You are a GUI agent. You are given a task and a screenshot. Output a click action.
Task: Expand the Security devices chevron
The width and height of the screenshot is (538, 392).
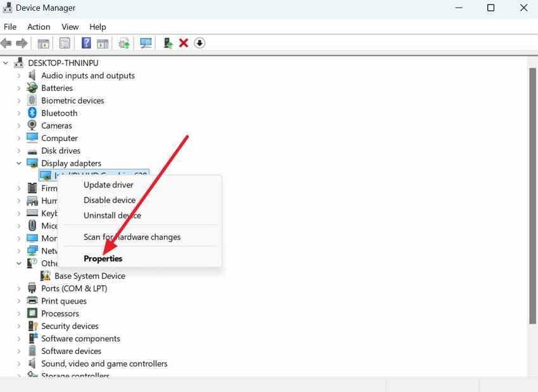point(19,326)
